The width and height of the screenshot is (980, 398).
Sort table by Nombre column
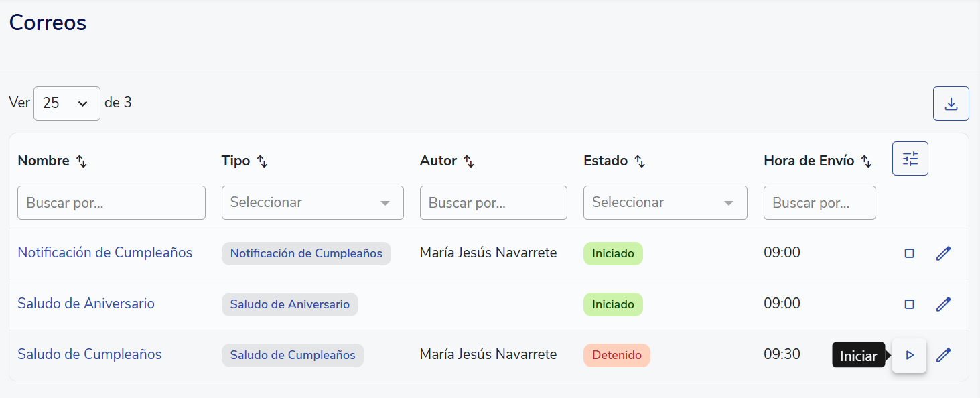[x=81, y=161]
